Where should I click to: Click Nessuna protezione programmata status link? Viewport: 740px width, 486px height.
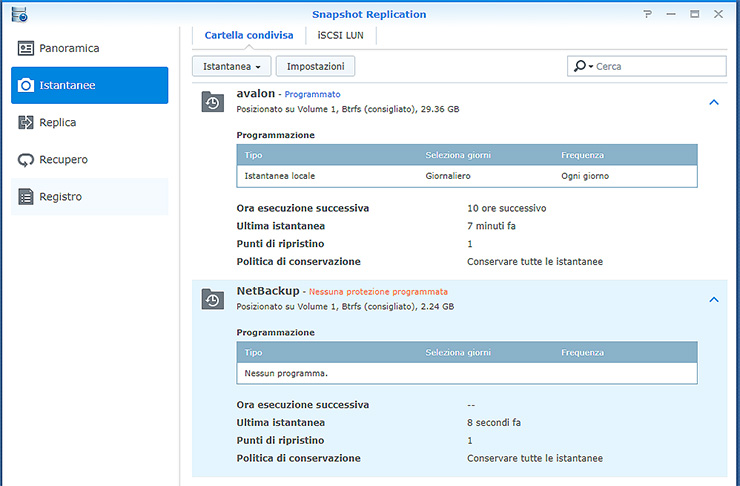coord(378,292)
